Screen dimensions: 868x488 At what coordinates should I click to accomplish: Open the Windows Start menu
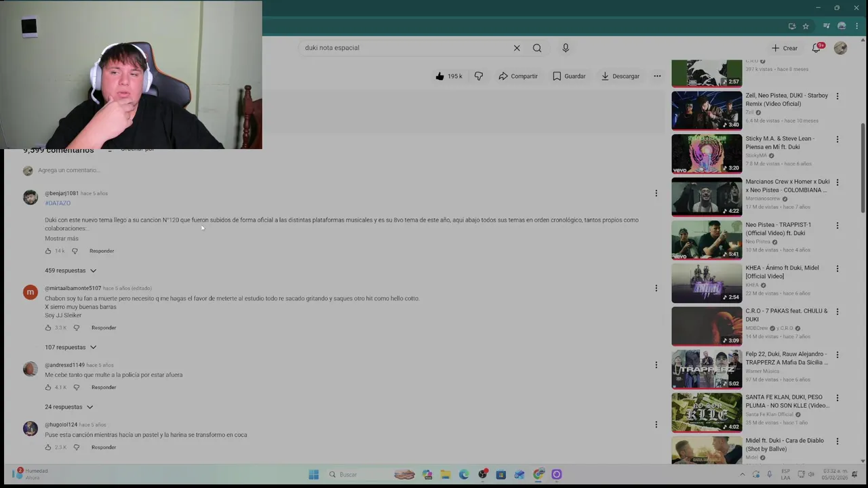(313, 474)
